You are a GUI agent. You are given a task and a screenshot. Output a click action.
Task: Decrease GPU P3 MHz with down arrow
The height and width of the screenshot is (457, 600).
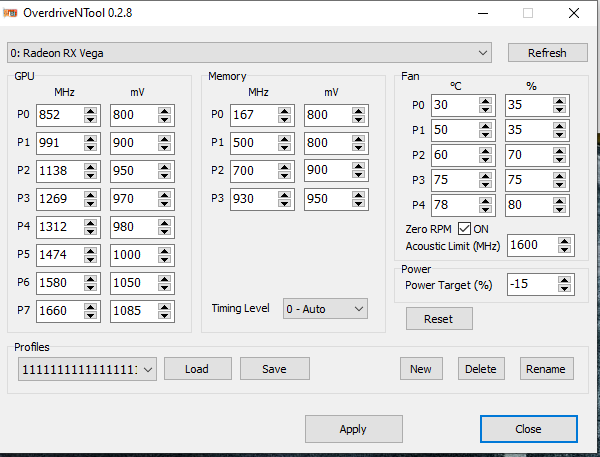coord(91,203)
